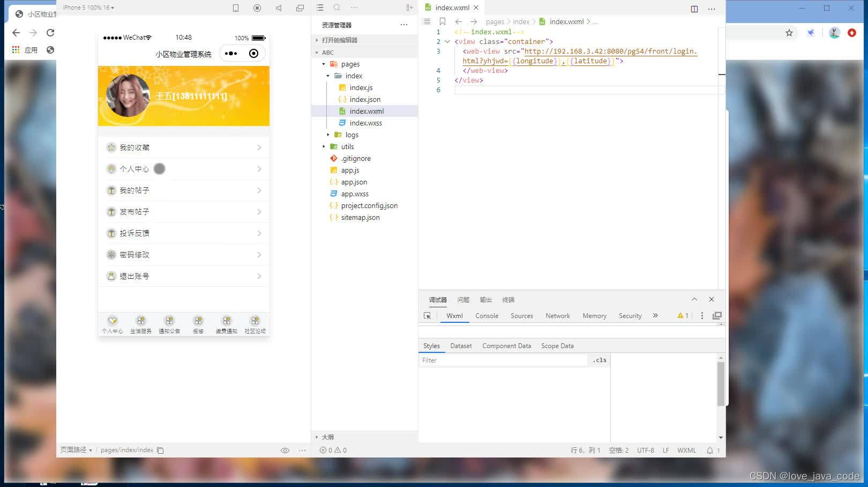Show more devtools tabs chevron
The width and height of the screenshot is (868, 487).
pos(655,316)
